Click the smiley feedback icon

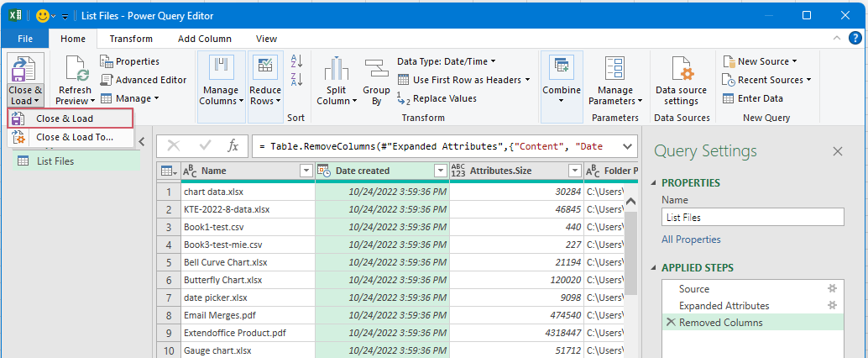pyautogui.click(x=43, y=16)
